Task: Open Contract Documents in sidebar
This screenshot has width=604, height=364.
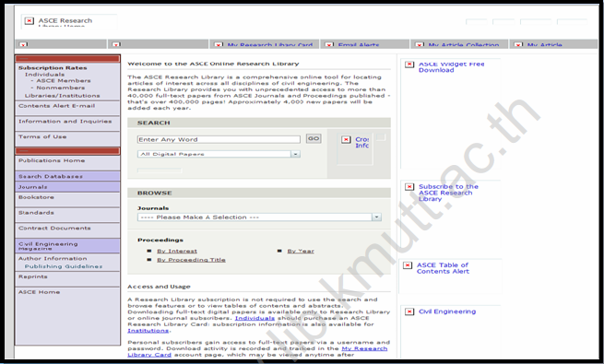Action: [54, 229]
